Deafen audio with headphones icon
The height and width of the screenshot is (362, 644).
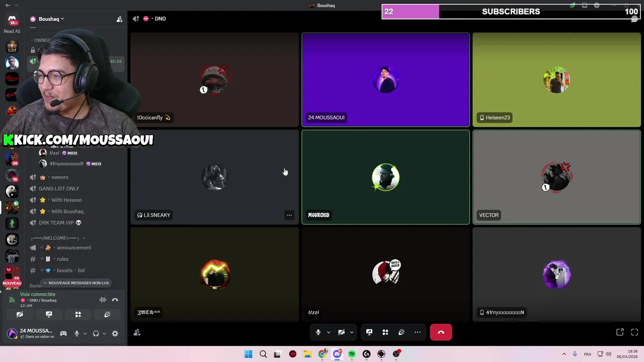pyautogui.click(x=96, y=333)
